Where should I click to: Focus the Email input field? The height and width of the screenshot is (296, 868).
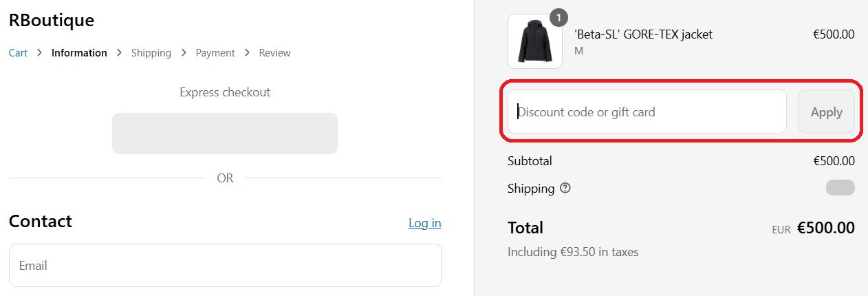click(225, 265)
